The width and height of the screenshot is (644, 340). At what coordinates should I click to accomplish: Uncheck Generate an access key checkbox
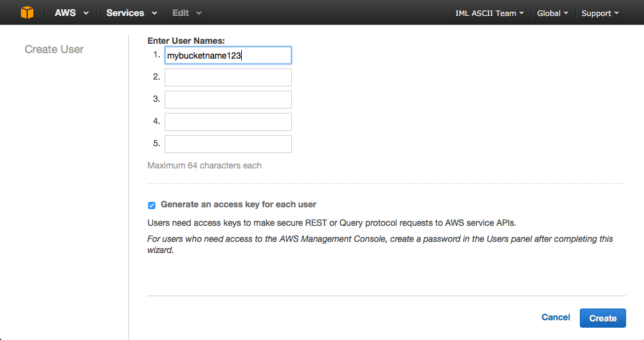click(x=152, y=205)
